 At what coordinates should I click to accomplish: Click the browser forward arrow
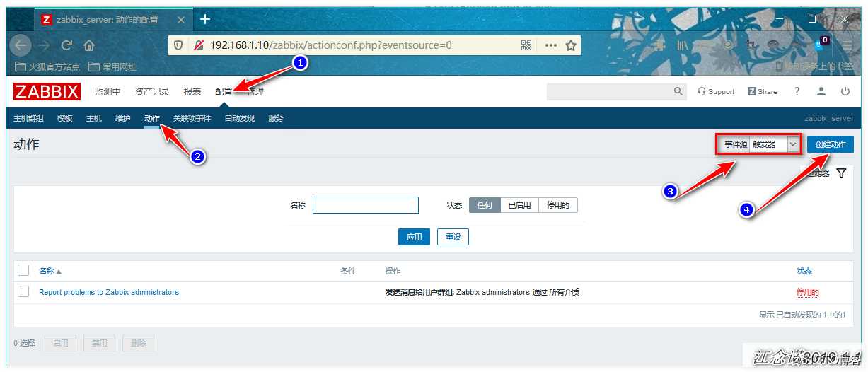tap(44, 45)
